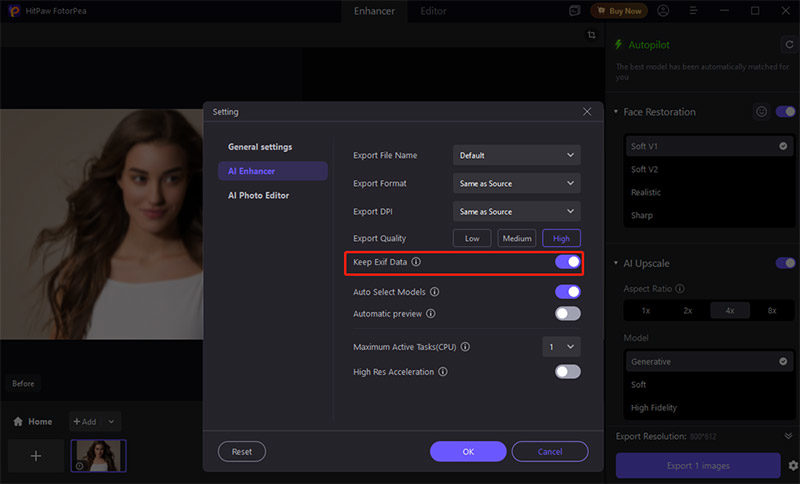
Task: Switch to General settings section
Action: pyautogui.click(x=260, y=147)
